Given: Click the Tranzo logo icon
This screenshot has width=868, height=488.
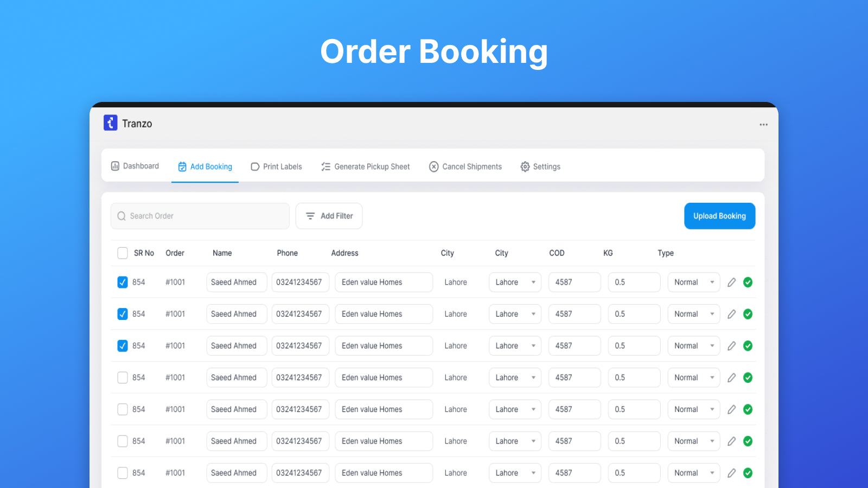Looking at the screenshot, I should coord(111,123).
